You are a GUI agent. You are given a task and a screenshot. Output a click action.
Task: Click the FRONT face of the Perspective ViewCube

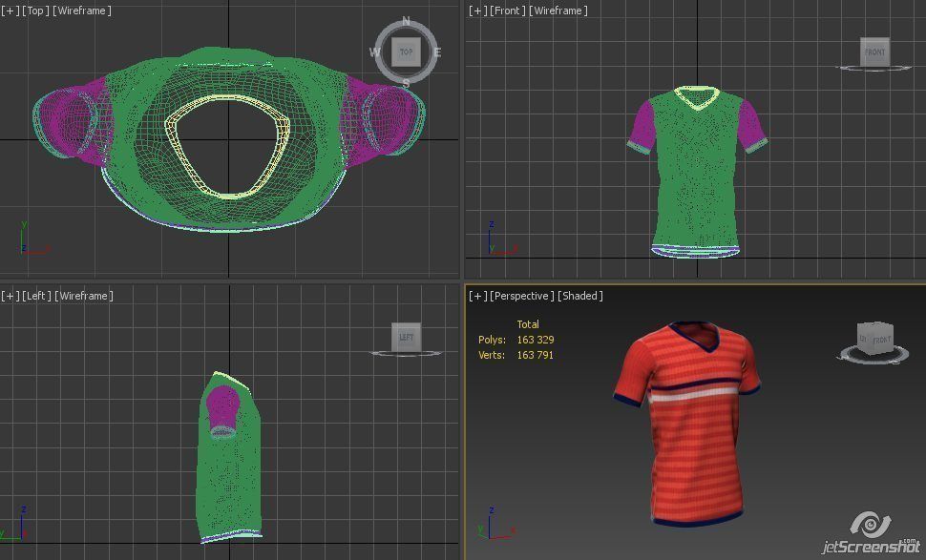[881, 340]
